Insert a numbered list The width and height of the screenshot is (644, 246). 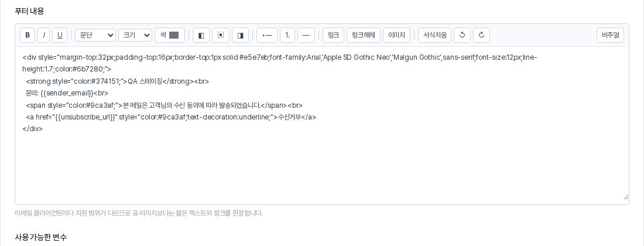[x=287, y=35]
